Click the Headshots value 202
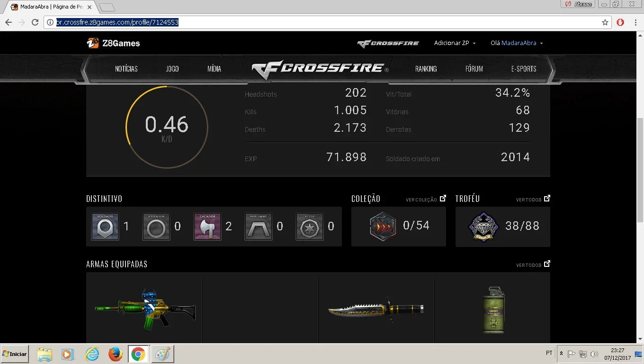The height and width of the screenshot is (364, 644). tap(356, 93)
